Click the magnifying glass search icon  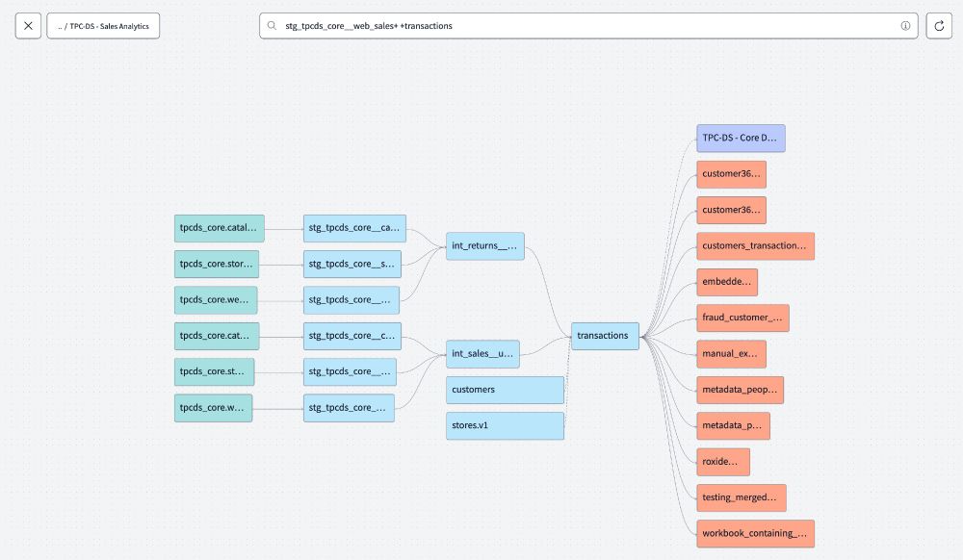coord(272,26)
